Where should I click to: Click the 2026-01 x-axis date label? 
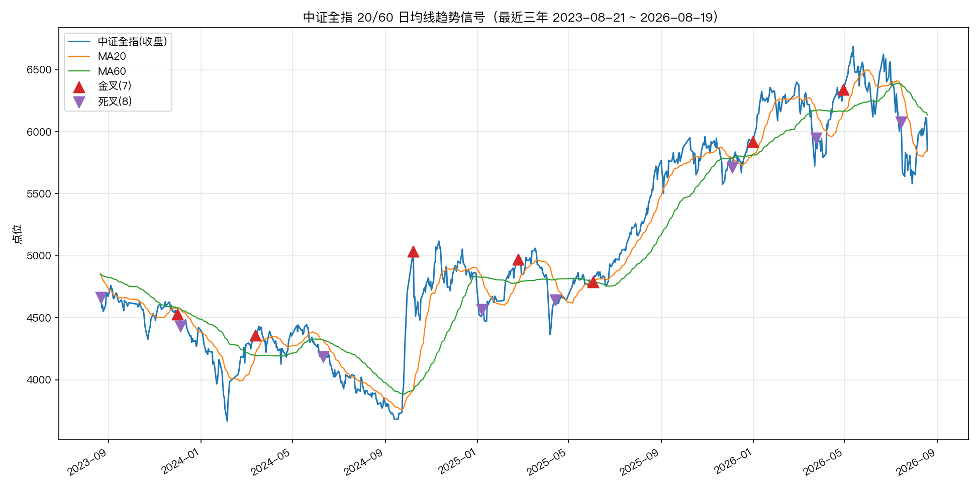[732, 461]
